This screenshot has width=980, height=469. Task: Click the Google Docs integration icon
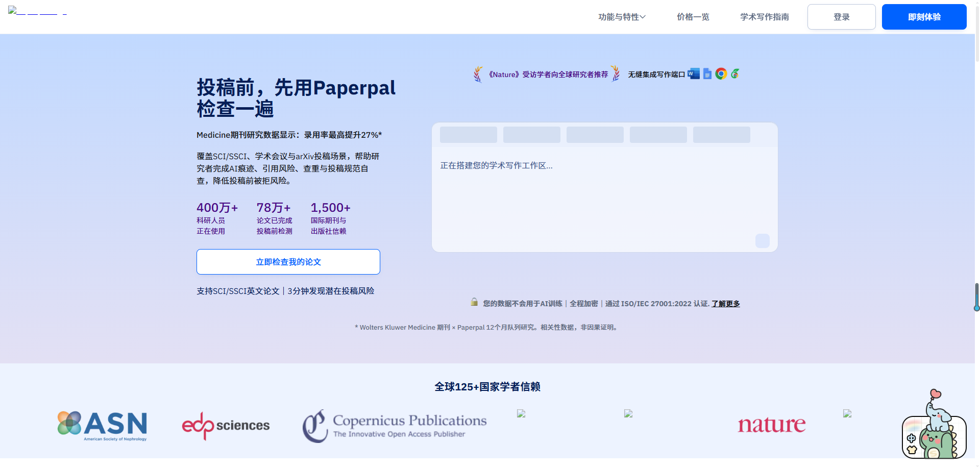707,74
